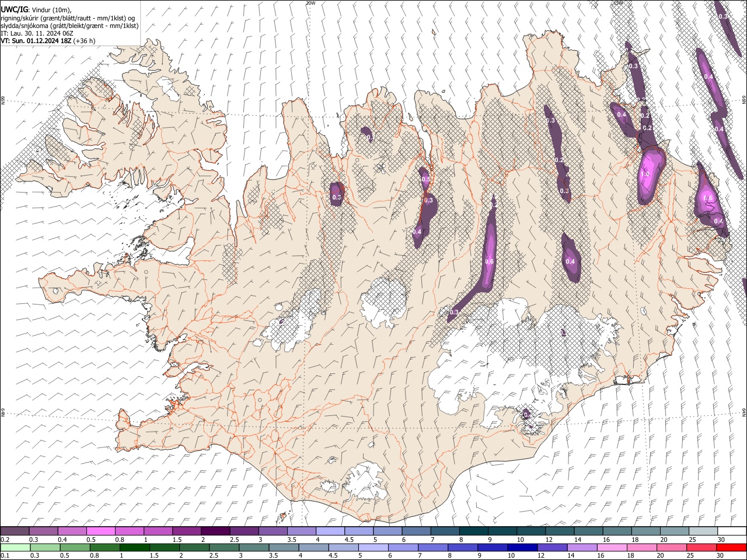Screen dimensions: 747x560
Task: Click the crimson 25 rain-scale swatch
Action: pyautogui.click(x=702, y=547)
